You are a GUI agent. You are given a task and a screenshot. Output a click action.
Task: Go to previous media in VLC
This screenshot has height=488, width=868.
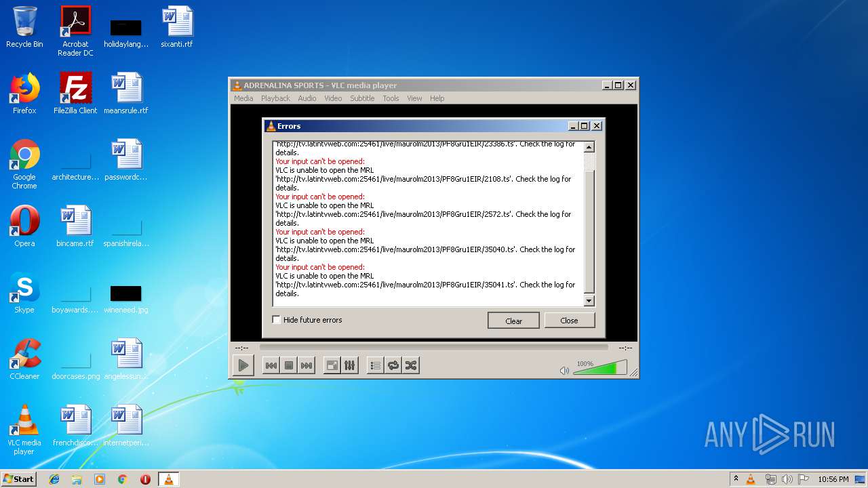coord(271,365)
